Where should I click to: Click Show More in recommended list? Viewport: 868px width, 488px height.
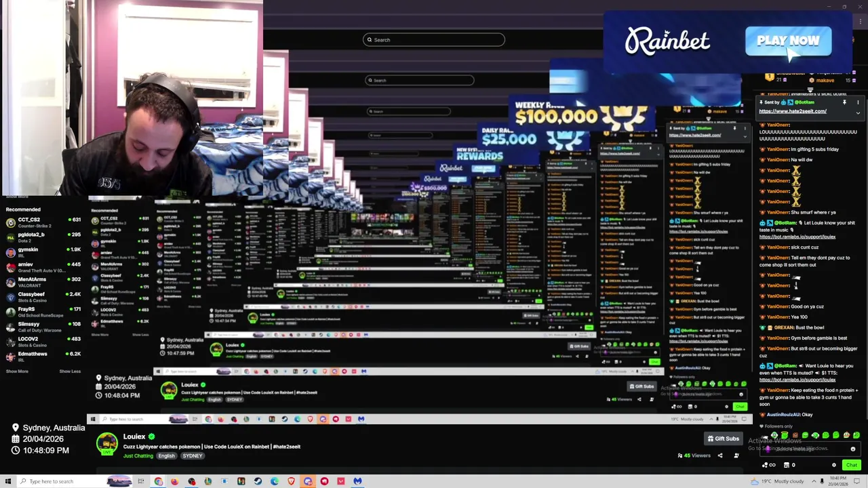[17, 371]
